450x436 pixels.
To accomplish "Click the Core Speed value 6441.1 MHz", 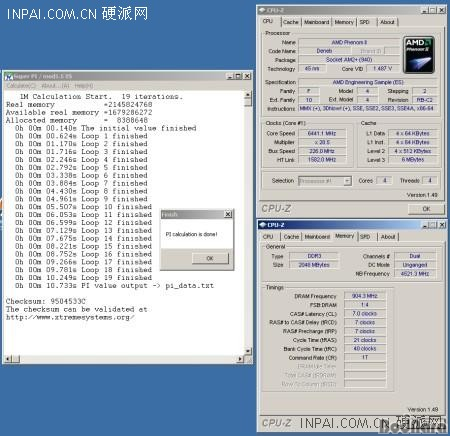I will [322, 133].
